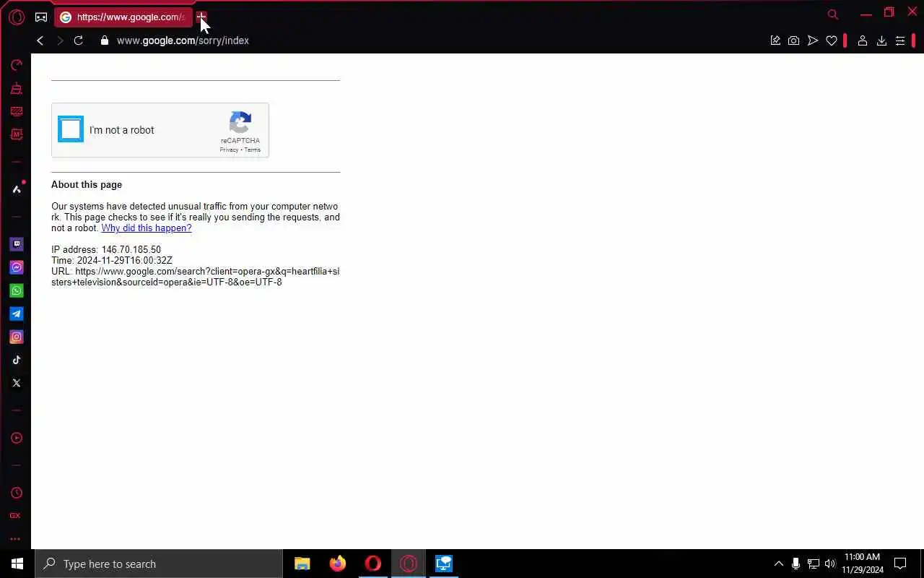Open GX Corner gamepad icon
The width and height of the screenshot is (924, 578).
41,17
